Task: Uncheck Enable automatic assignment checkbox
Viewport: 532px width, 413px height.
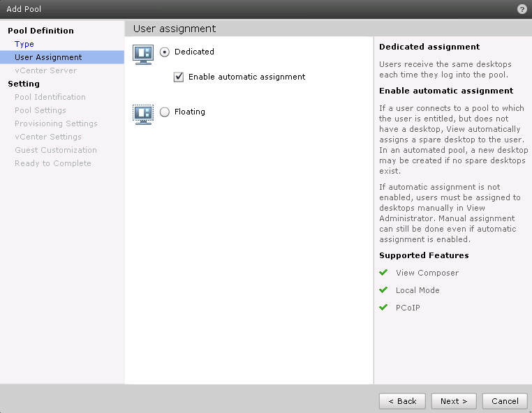Action: [179, 77]
